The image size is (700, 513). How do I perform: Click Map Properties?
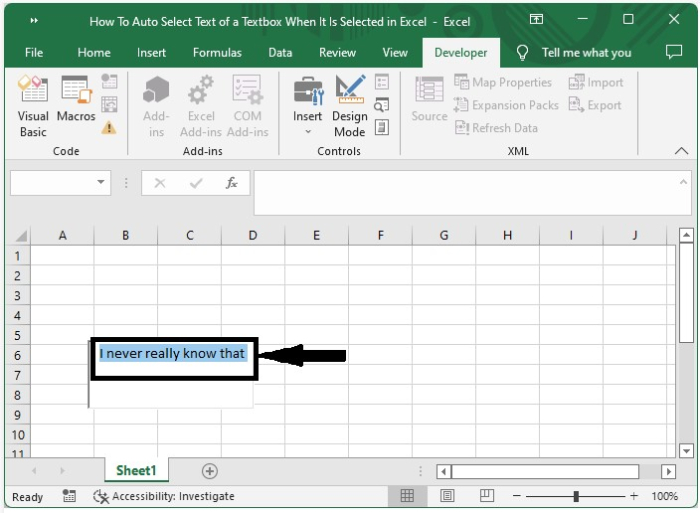tap(503, 82)
